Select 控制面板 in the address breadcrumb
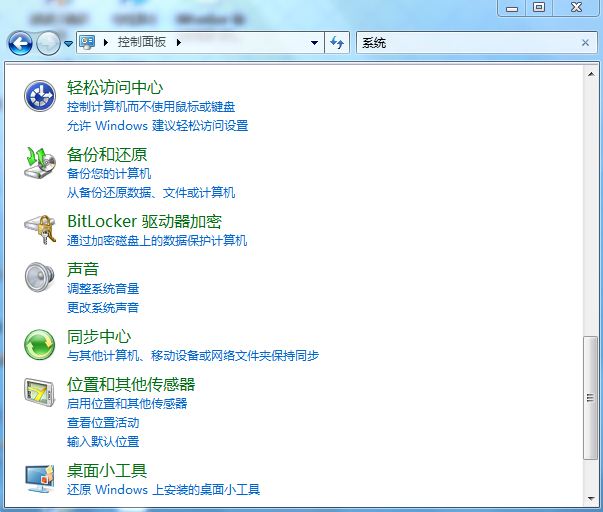This screenshot has height=512, width=603. [142, 42]
